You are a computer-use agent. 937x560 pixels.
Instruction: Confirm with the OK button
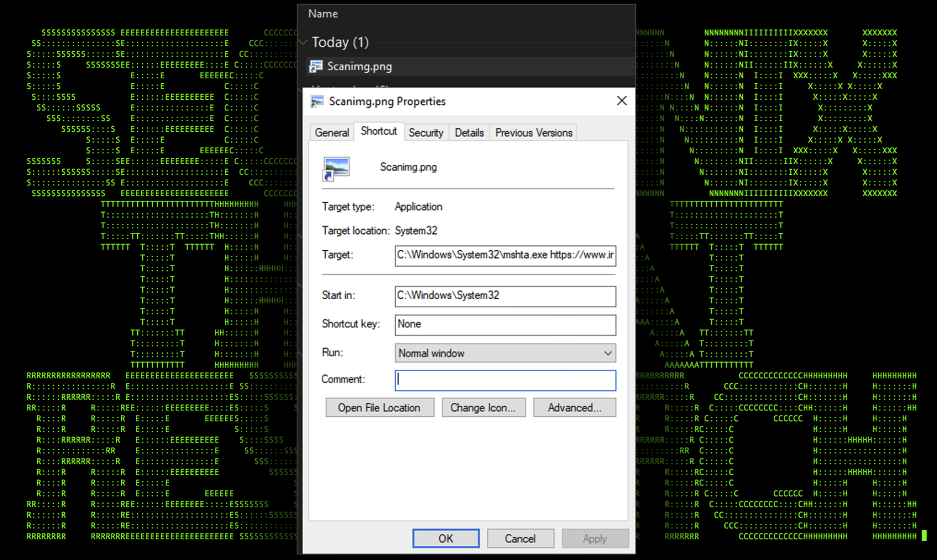coord(446,538)
